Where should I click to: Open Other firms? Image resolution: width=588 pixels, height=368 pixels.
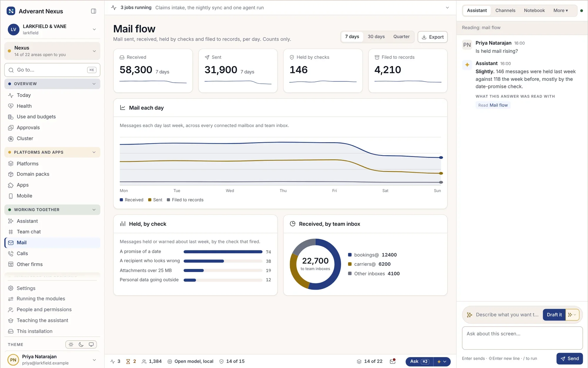pos(52,265)
